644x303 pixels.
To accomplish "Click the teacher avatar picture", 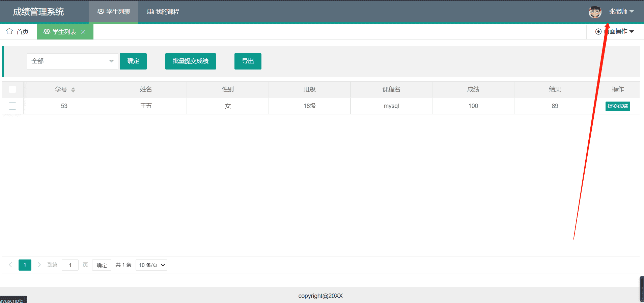I will tap(595, 12).
